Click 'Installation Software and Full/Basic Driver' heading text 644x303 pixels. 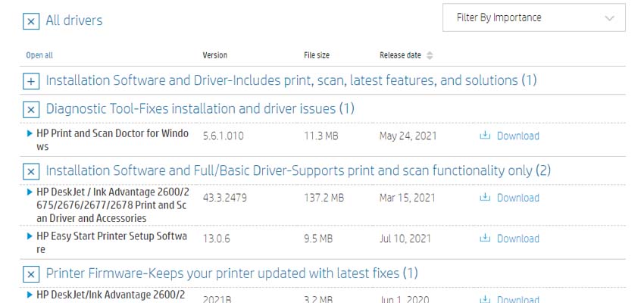[299, 170]
